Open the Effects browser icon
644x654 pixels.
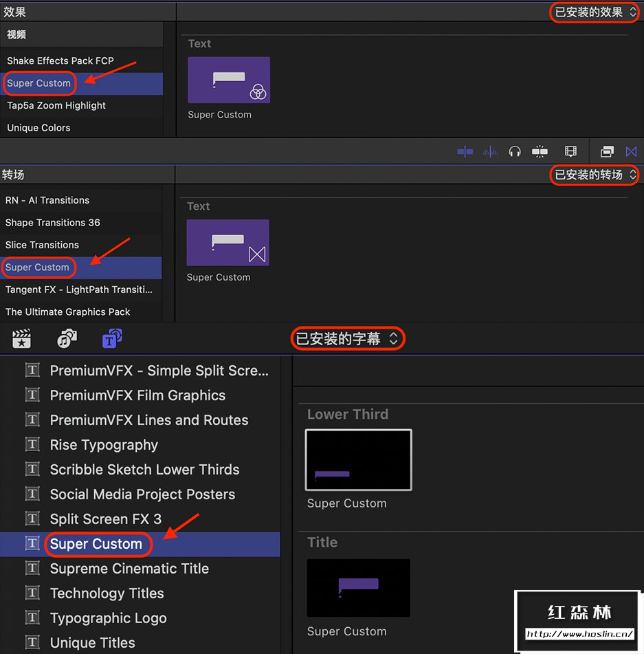(x=607, y=151)
